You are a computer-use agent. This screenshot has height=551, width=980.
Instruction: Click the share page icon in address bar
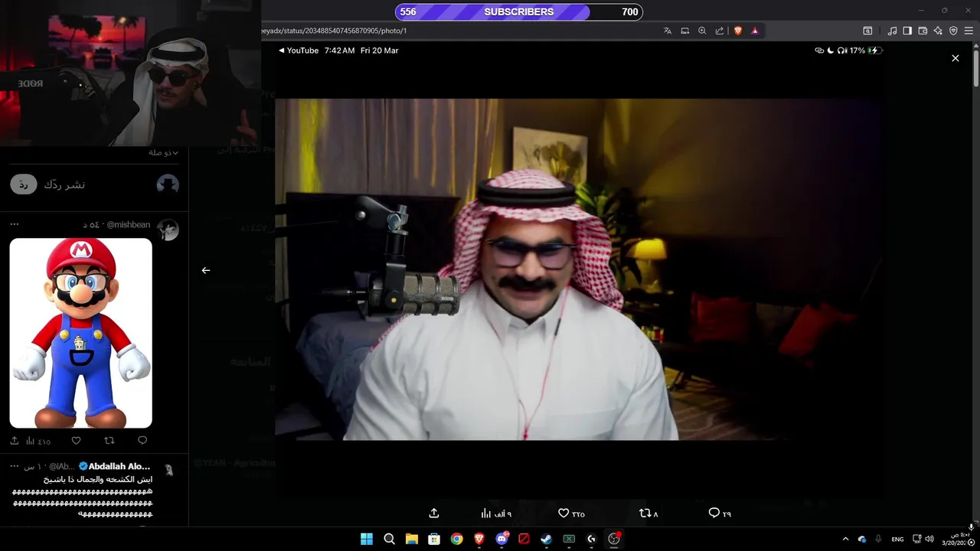(x=720, y=31)
